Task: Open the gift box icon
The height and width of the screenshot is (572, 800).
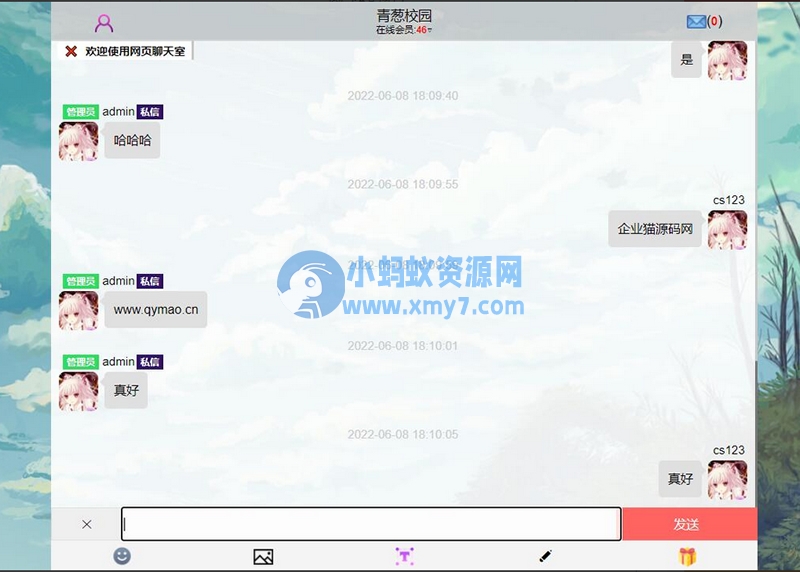Action: (x=687, y=556)
